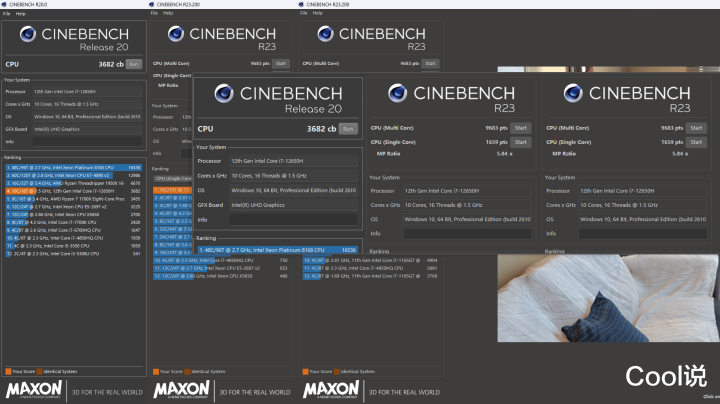The image size is (720, 404).
Task: Click title bar icon of Cinebench R20 window
Action: [x=4, y=4]
